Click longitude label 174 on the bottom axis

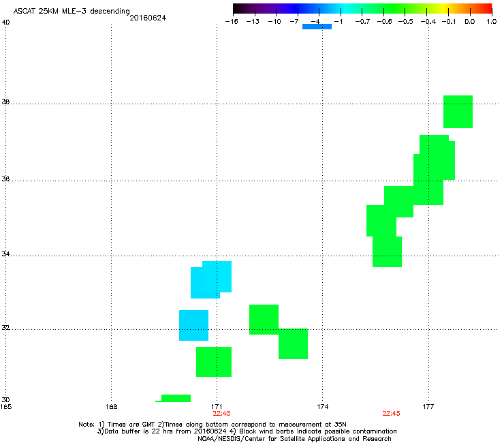(323, 407)
